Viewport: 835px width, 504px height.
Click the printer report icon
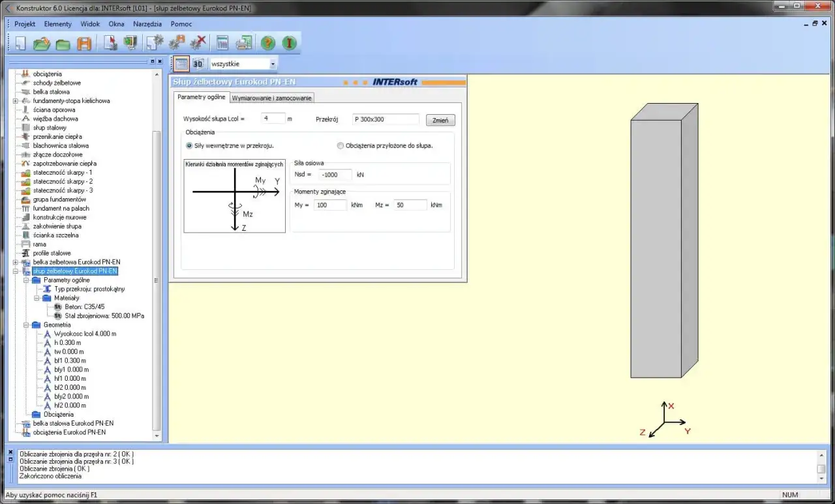[244, 43]
